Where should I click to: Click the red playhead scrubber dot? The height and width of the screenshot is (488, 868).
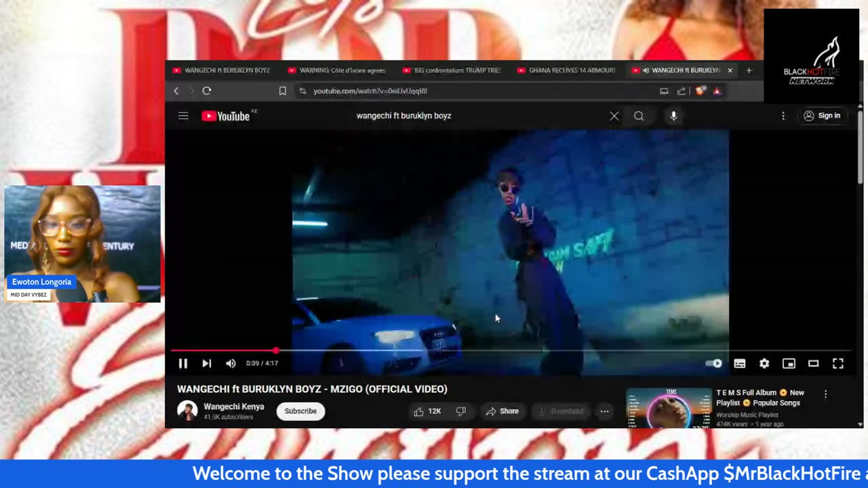click(x=276, y=350)
